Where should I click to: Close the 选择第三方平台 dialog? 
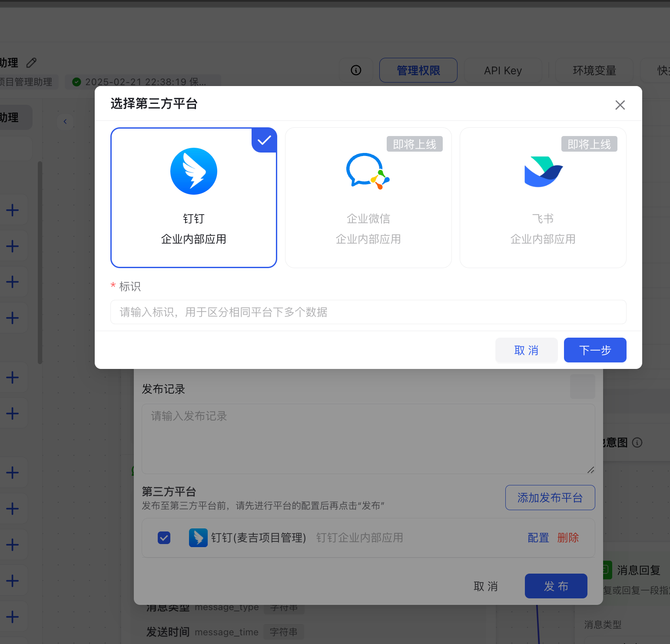tap(620, 105)
